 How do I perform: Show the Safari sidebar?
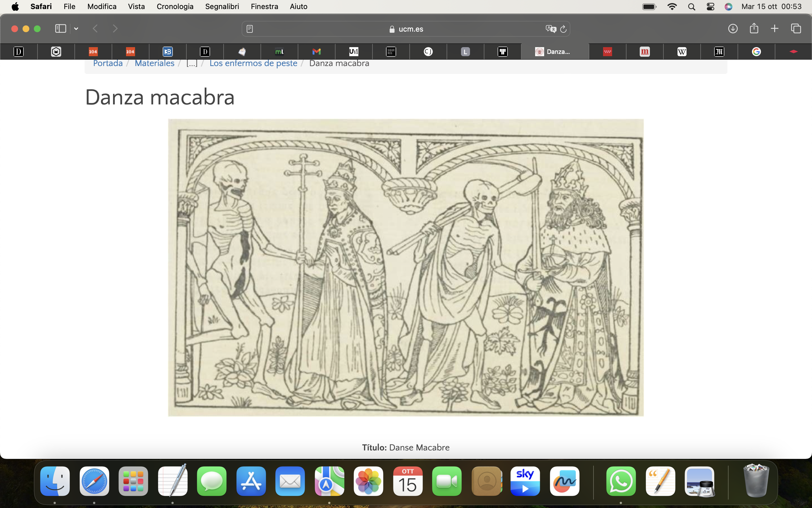point(60,29)
